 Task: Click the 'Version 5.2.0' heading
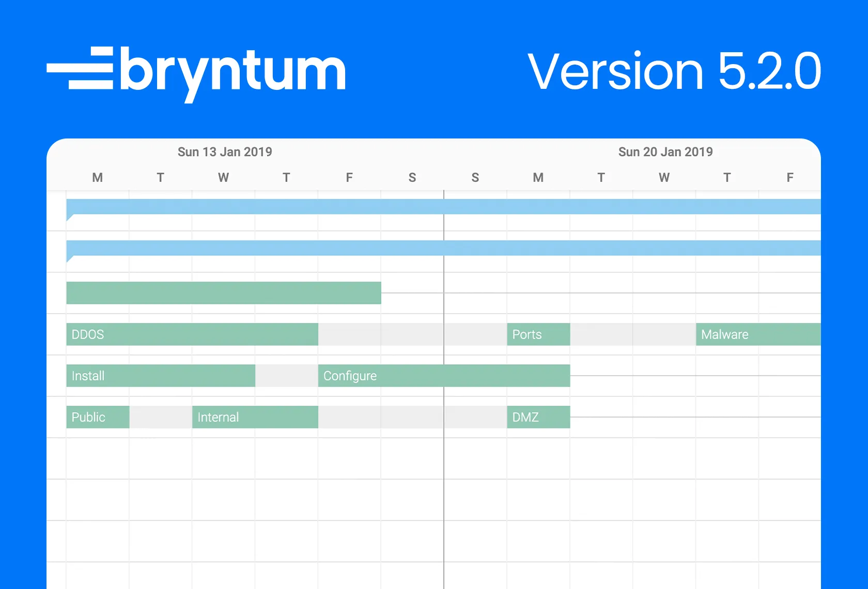(x=674, y=71)
